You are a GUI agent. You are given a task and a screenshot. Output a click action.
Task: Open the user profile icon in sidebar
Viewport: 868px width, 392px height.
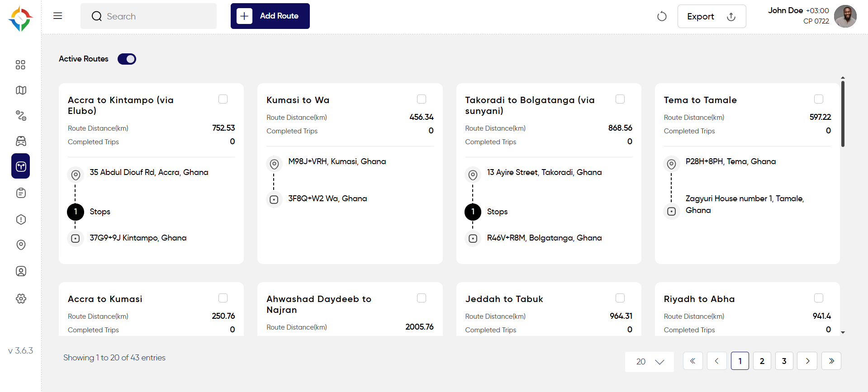[x=21, y=271]
